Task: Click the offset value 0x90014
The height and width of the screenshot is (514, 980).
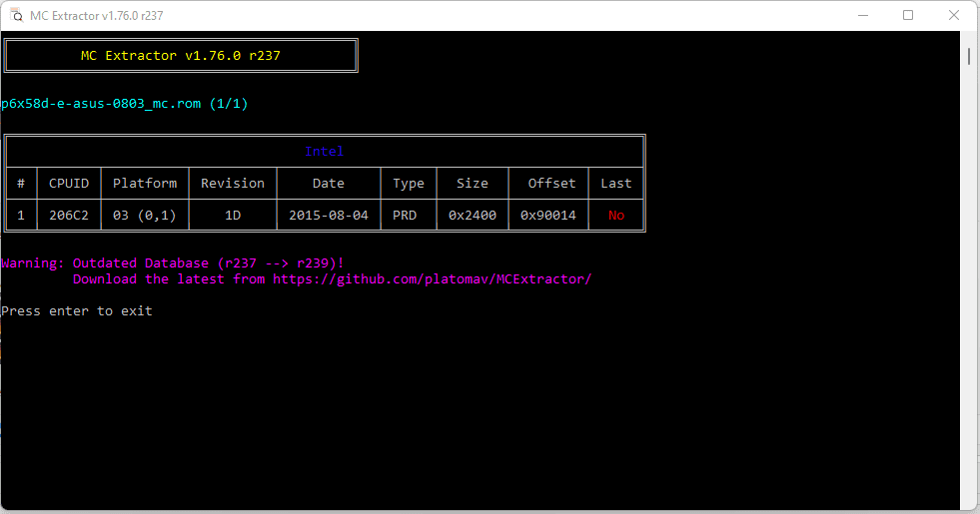Action: (x=548, y=216)
